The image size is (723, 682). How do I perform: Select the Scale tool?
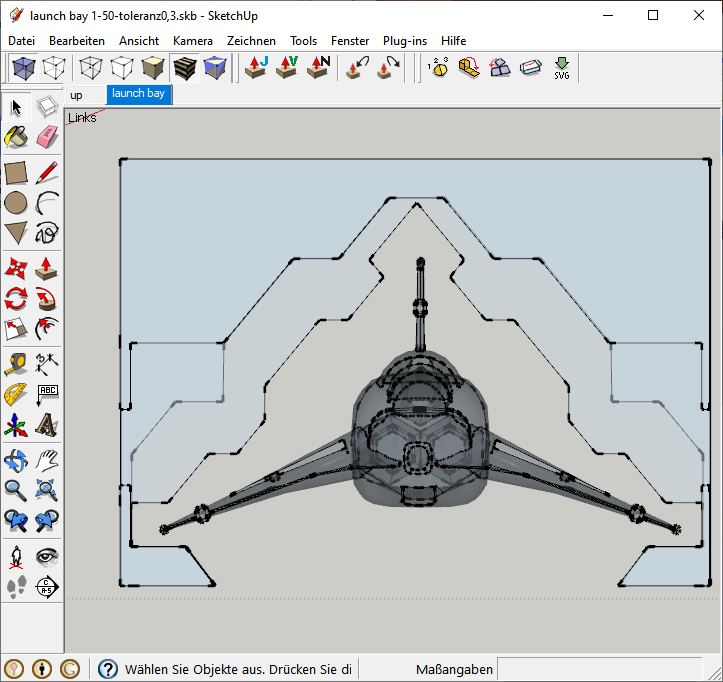16,328
